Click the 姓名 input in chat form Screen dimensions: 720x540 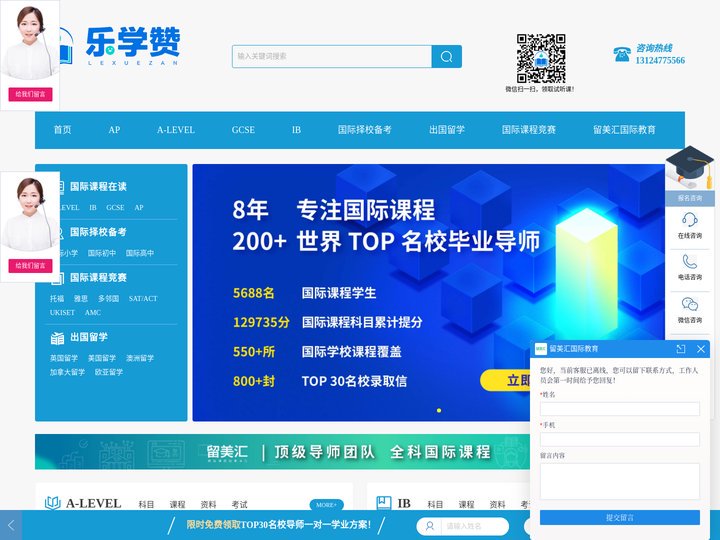(x=620, y=409)
